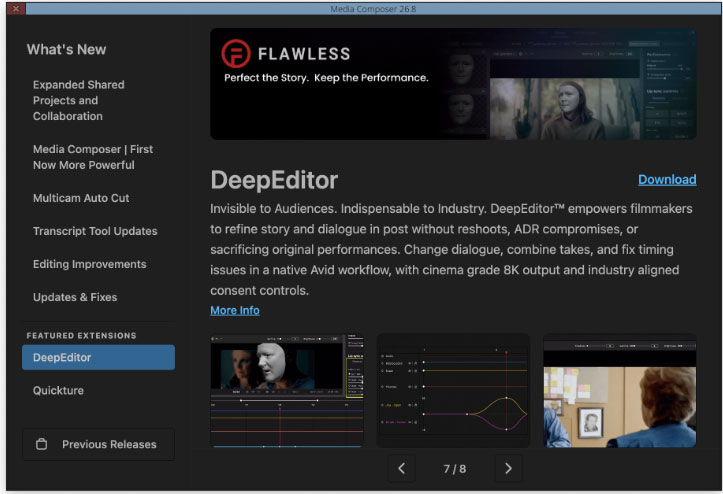This screenshot has width=723, height=494.
Task: Open the face mask timeline screenshot thumbnail
Action: 287,390
